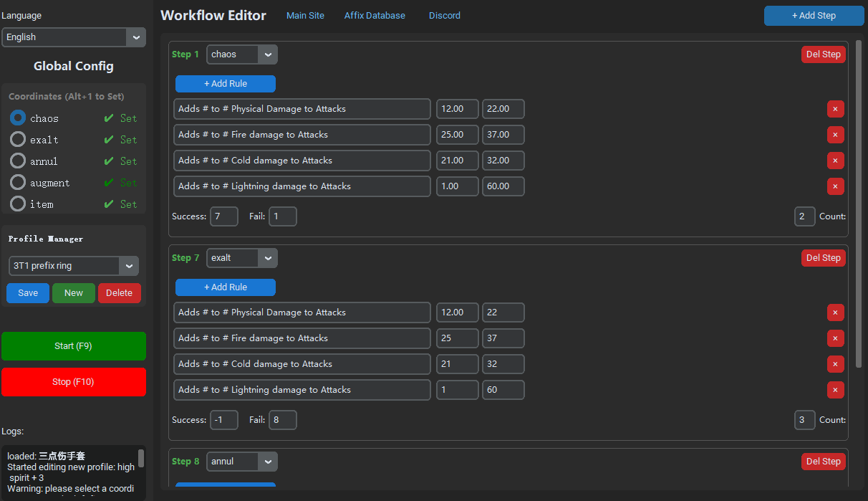The height and width of the screenshot is (501, 868).
Task: Edit Step 1 Success field
Action: (x=224, y=216)
